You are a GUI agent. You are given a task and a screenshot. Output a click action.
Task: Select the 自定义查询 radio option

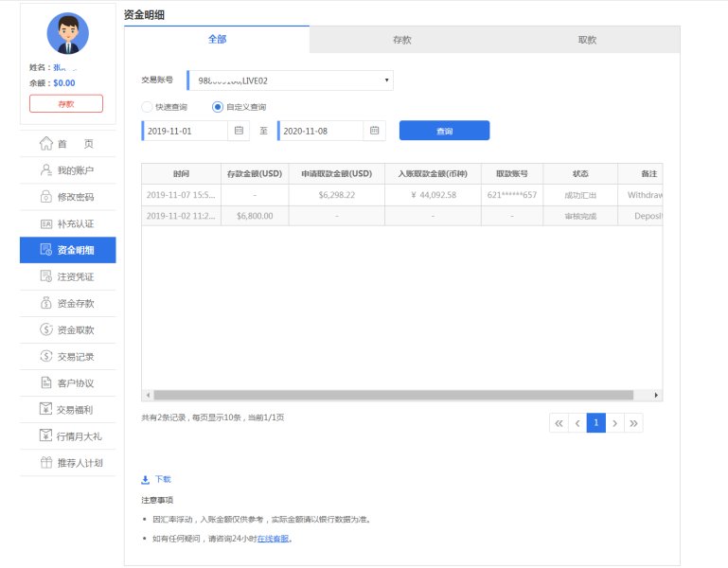218,107
